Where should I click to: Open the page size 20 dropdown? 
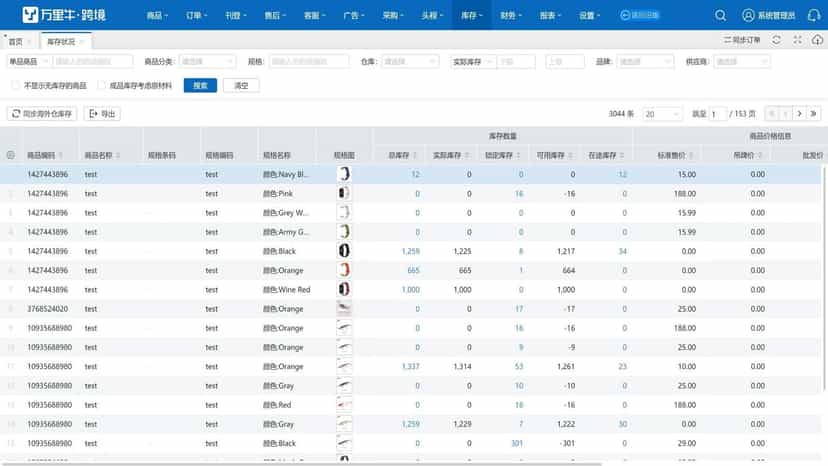[662, 114]
